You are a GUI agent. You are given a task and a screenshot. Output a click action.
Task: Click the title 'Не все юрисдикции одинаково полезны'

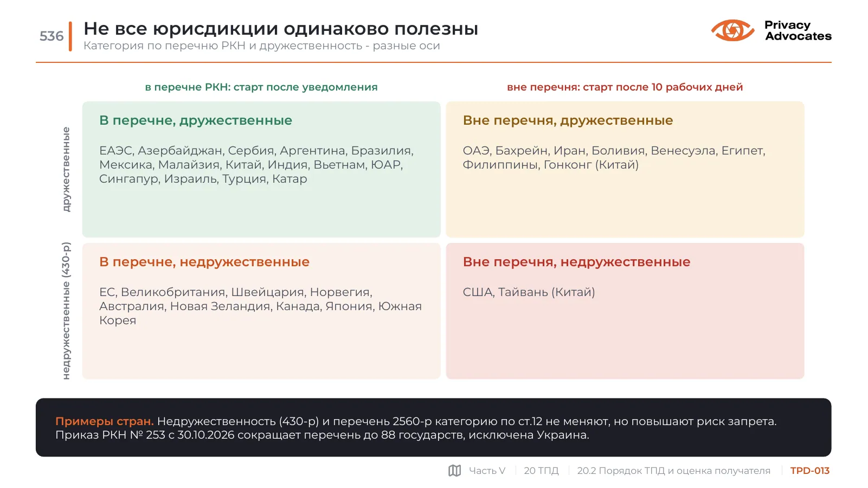281,29
